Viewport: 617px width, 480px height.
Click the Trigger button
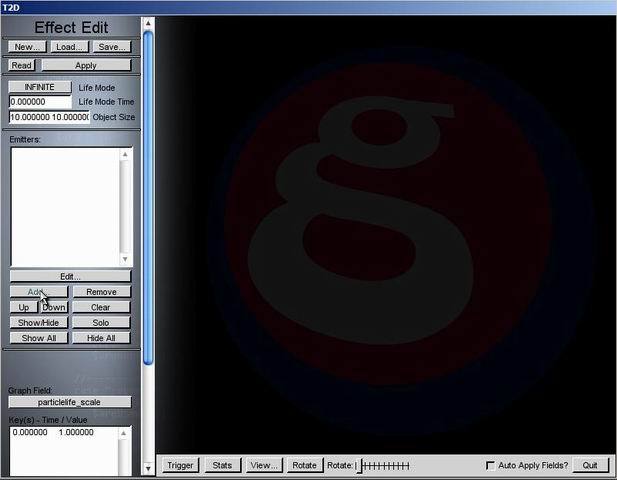point(180,465)
